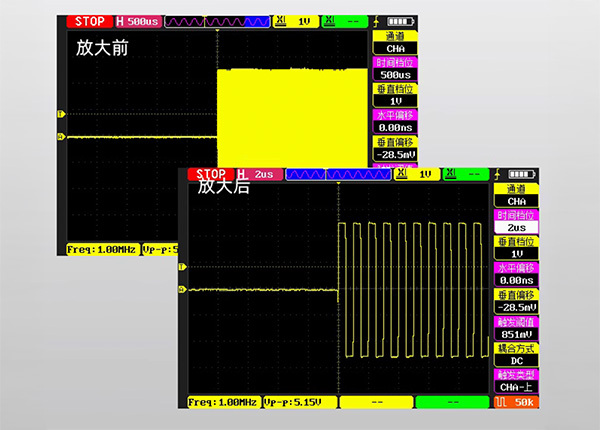Click the square-wave 50k output icon
Viewport: 600px width, 430px height.
[516, 401]
